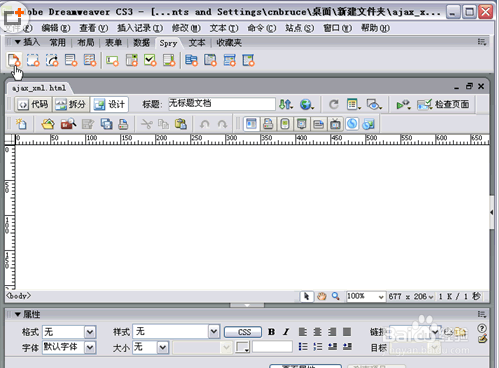Screen dimensions: 499x368
Task: Insert Spry Validation Text Field
Action: (x=112, y=61)
